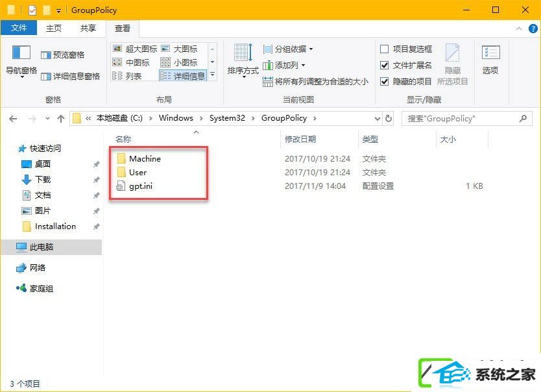
Task: Toggle the Details pane (详细信息窗格)
Action: pos(70,77)
